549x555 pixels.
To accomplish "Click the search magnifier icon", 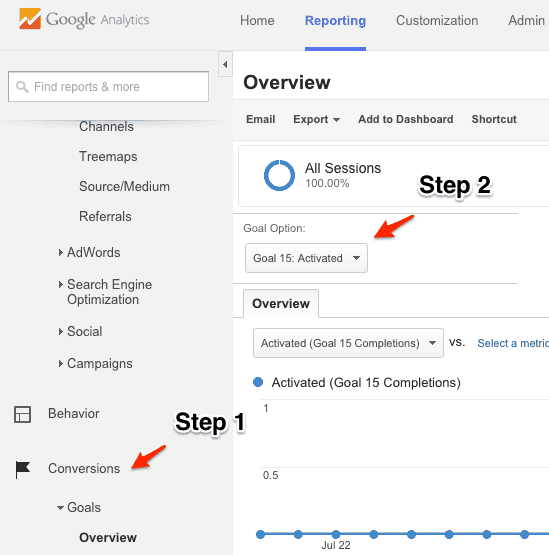I will (22, 87).
